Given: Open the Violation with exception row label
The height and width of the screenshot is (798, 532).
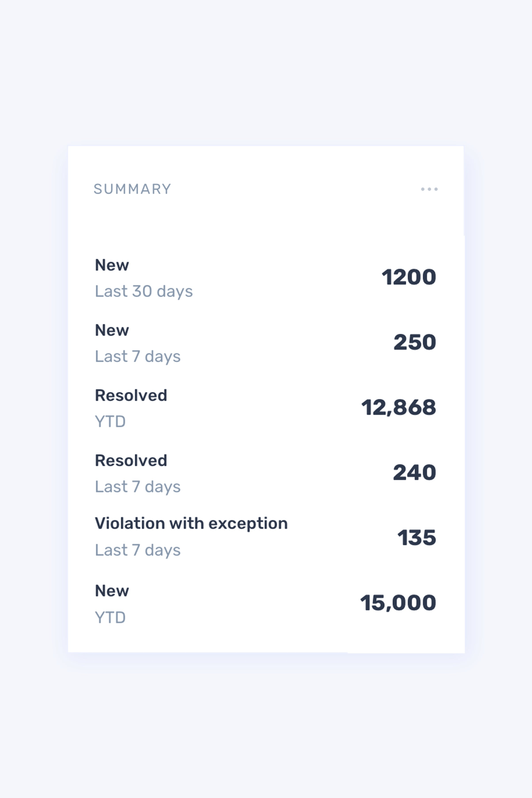Looking at the screenshot, I should 191,524.
